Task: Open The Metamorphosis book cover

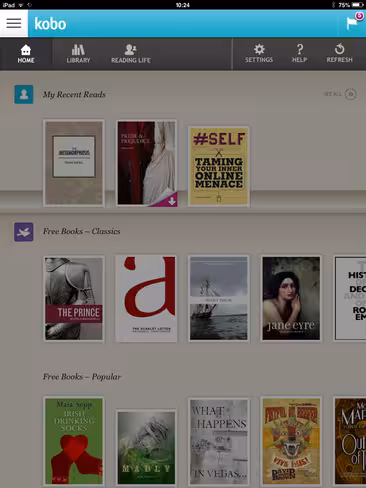Action: coord(74,163)
